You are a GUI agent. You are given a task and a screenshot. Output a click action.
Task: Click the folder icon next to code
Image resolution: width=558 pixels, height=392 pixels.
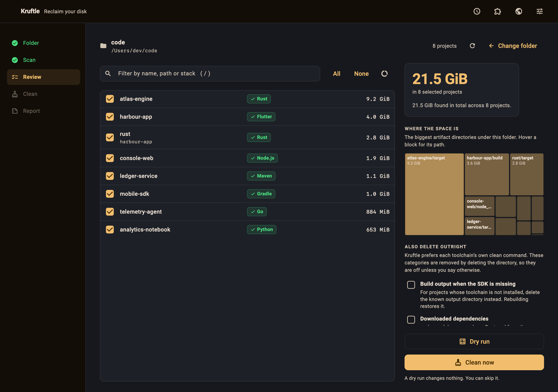(x=103, y=46)
